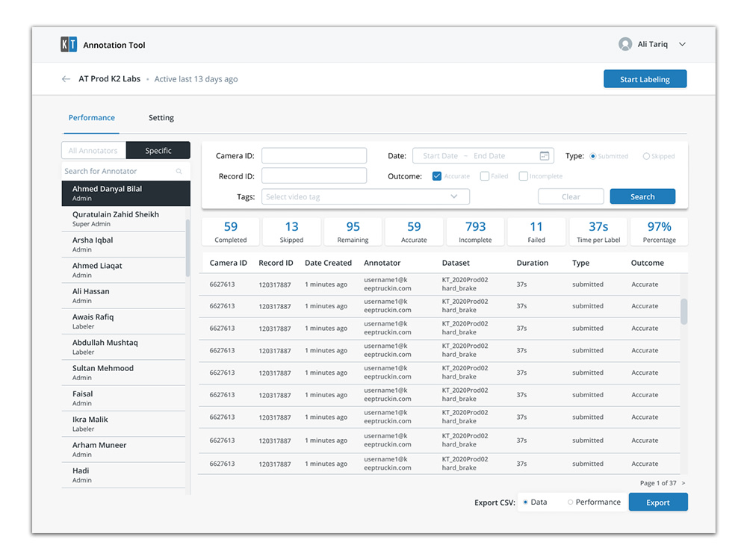
Task: Click Export to download the CSV
Action: pyautogui.click(x=657, y=502)
